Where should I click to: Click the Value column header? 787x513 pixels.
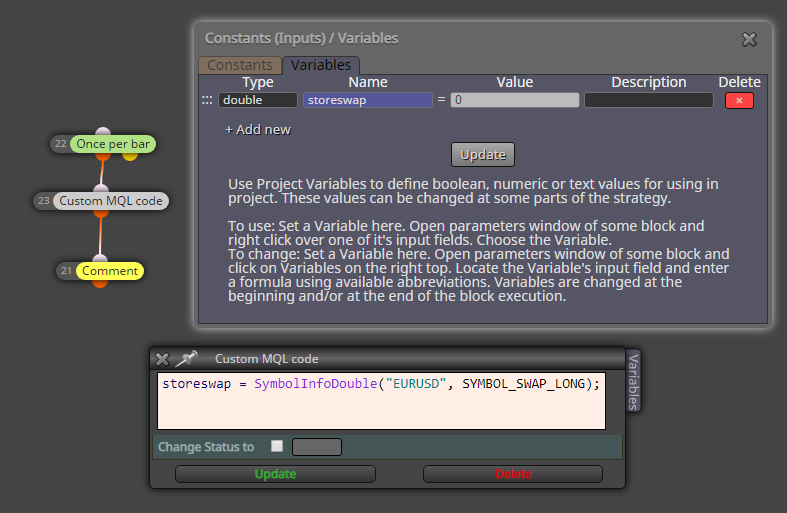pos(514,82)
